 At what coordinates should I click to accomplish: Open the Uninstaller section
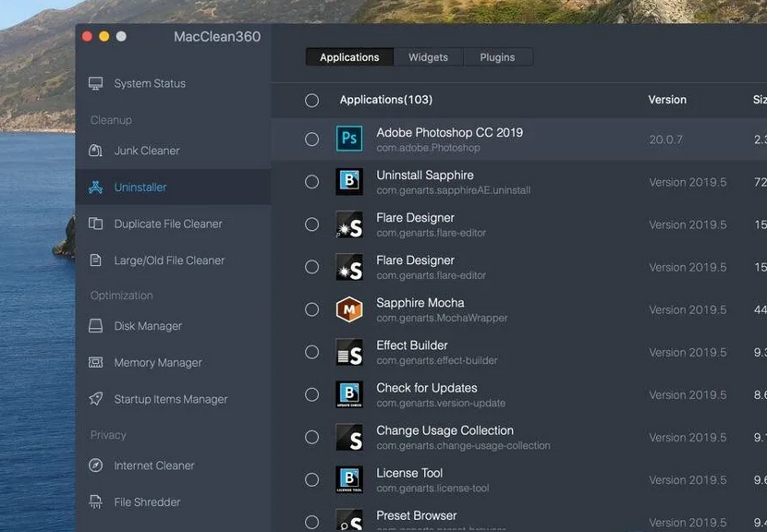coord(140,187)
